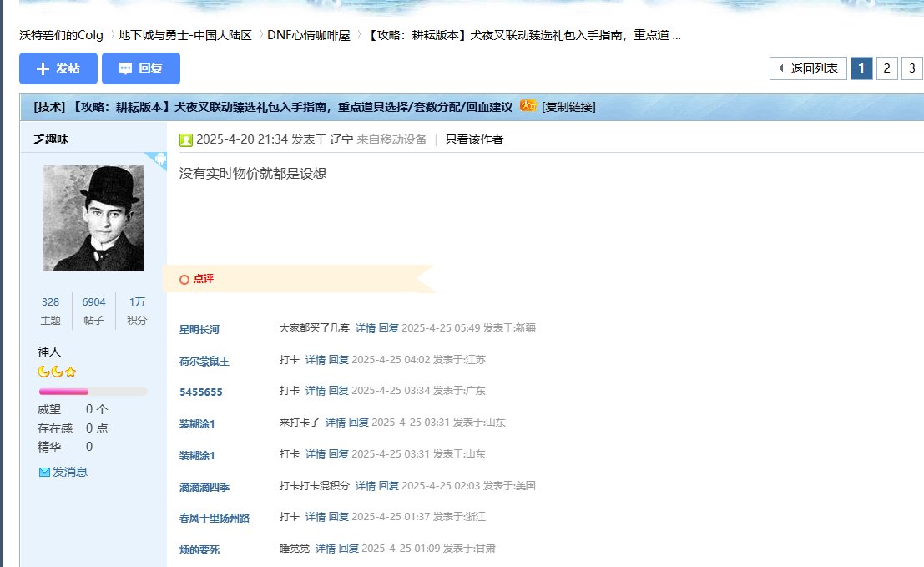Click [复制链接] to copy link
924x567 pixels.
[x=568, y=107]
